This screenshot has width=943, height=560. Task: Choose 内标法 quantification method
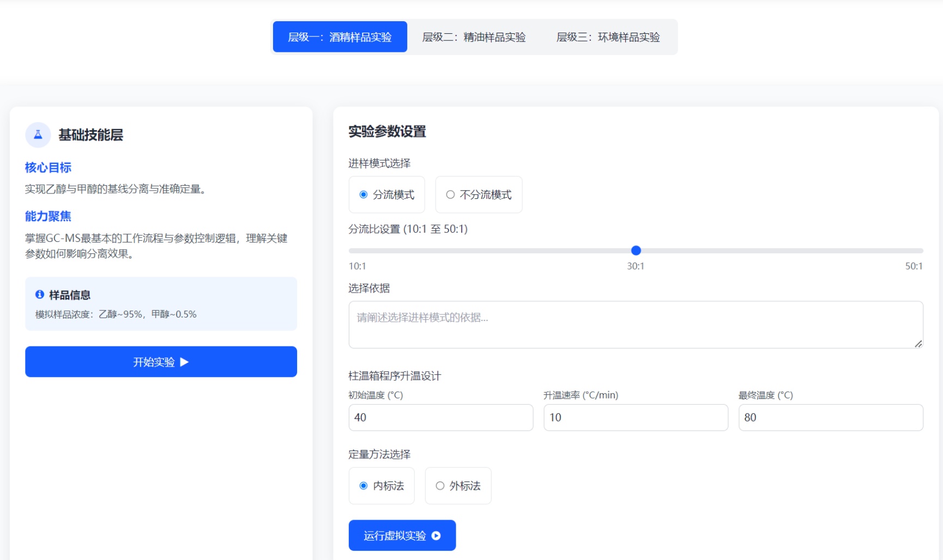click(364, 486)
